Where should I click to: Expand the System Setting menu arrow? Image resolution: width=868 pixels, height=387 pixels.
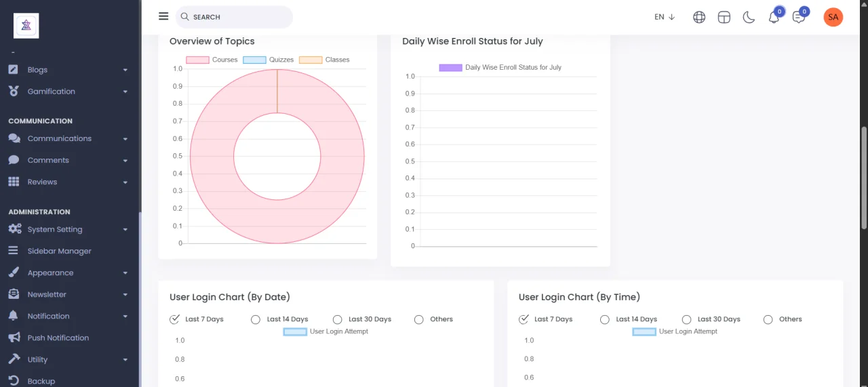coord(125,230)
